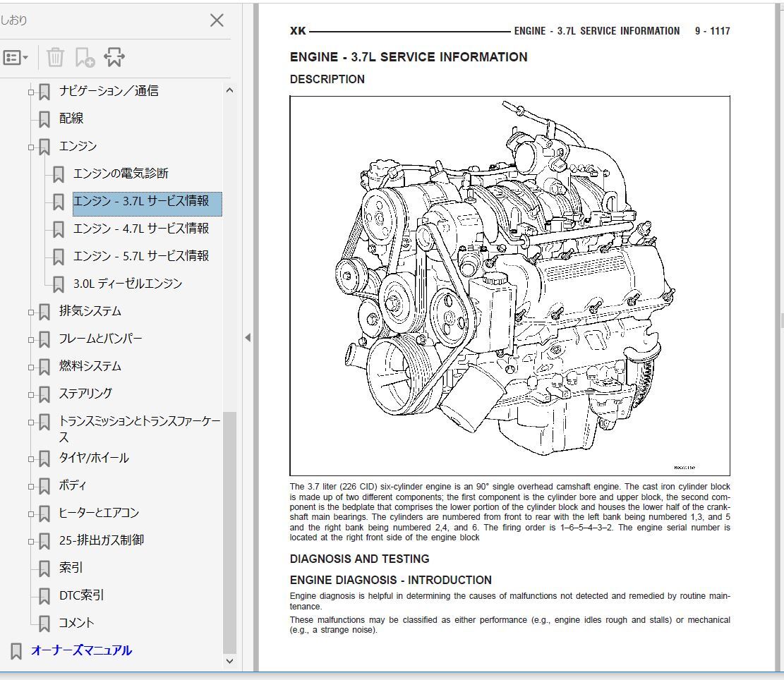Open トランスミッションとトランスファーケース section

coord(140,429)
